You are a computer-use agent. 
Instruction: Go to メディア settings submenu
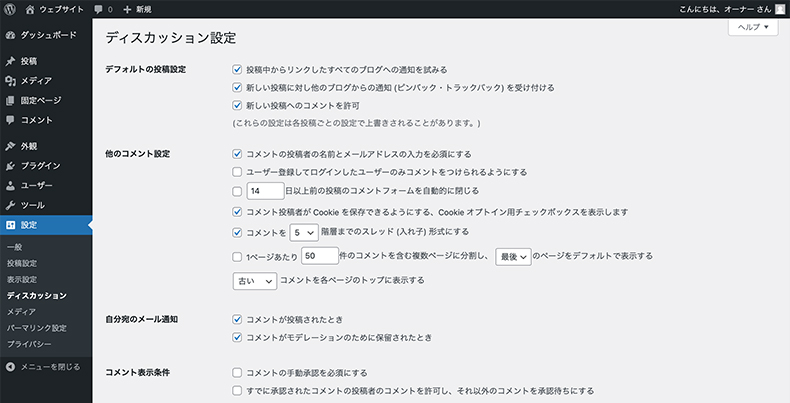21,312
